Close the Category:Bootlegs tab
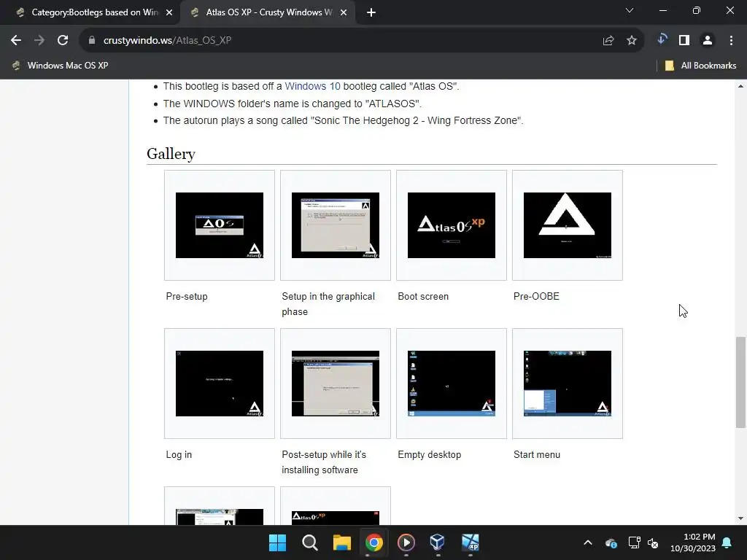This screenshot has height=560, width=747. (169, 13)
